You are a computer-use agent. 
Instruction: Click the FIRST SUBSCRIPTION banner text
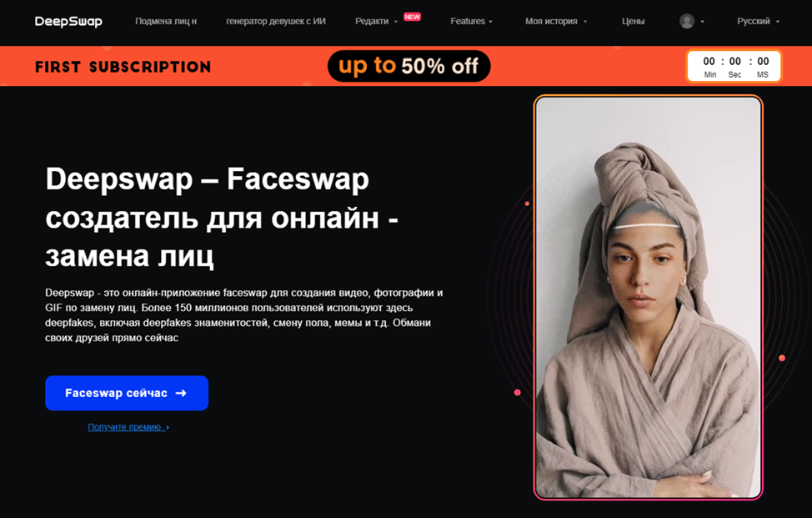coord(123,67)
